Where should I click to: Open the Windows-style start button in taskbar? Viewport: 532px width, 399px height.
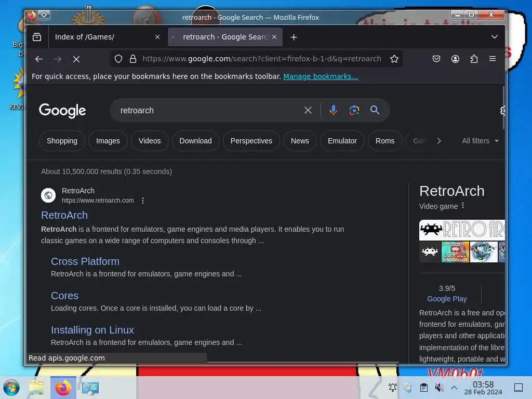[11, 388]
